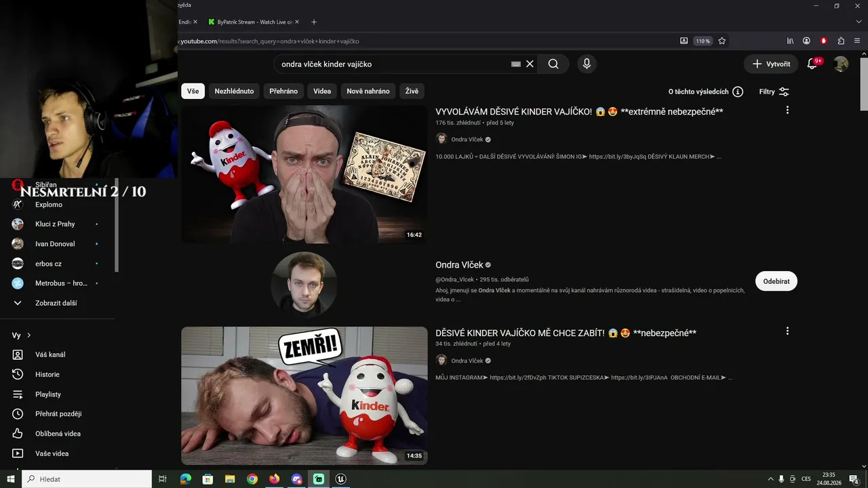Open the Filtry options
The height and width of the screenshot is (488, 868).
[x=774, y=91]
